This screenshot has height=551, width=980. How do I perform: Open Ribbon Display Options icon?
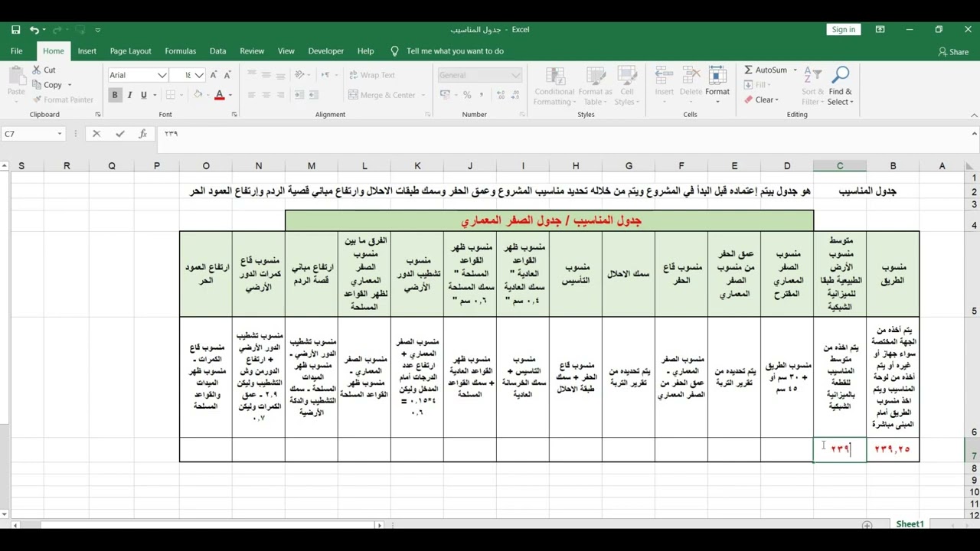coord(880,30)
